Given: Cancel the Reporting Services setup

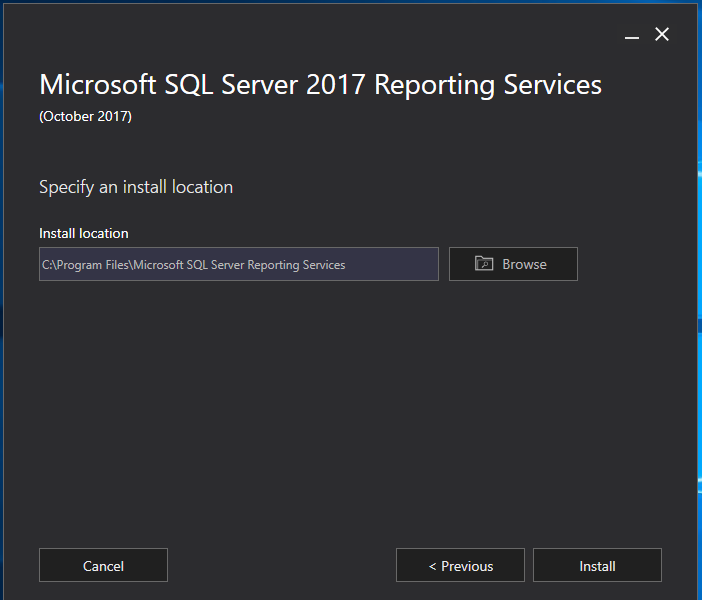Looking at the screenshot, I should click(103, 565).
